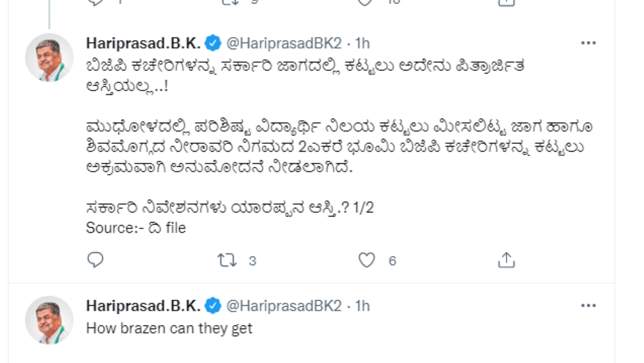The width and height of the screenshot is (644, 363).
Task: Like the tweet with 6 likes
Action: (366, 260)
